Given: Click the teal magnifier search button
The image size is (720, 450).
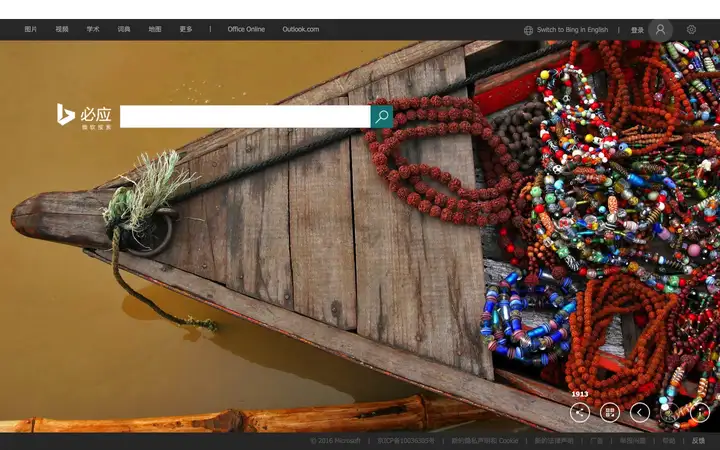Looking at the screenshot, I should point(382,117).
